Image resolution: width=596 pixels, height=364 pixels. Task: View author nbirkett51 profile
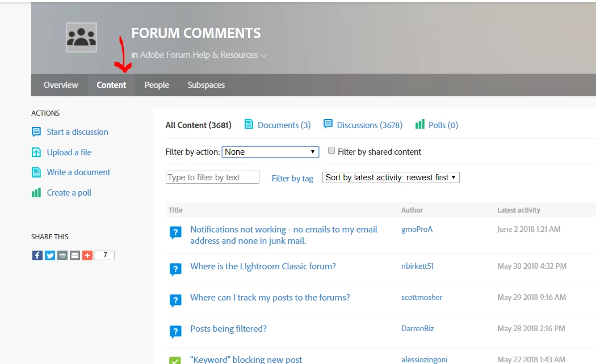(x=417, y=266)
